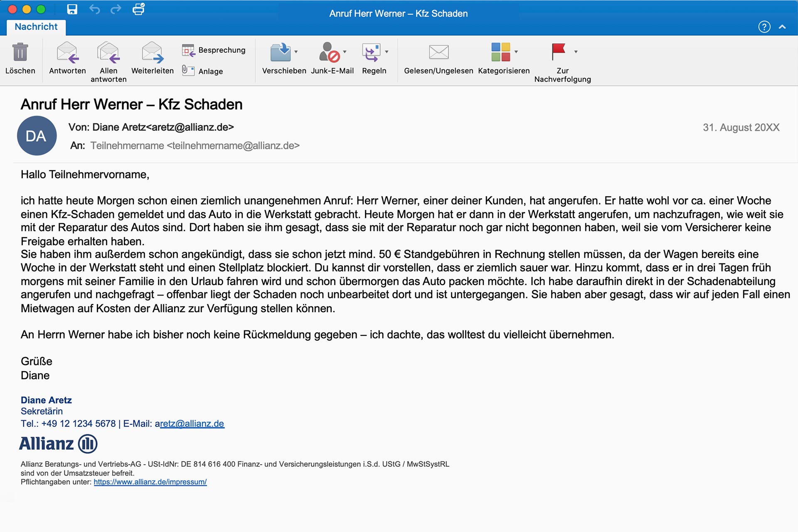Click Allen antworten reply-all icon
The height and width of the screenshot is (532, 798).
[x=108, y=52]
